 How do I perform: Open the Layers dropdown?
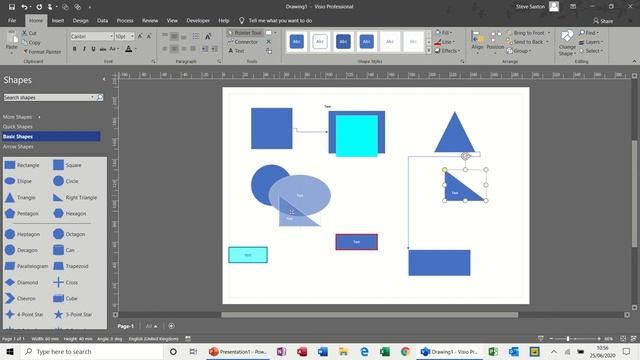pos(591,42)
